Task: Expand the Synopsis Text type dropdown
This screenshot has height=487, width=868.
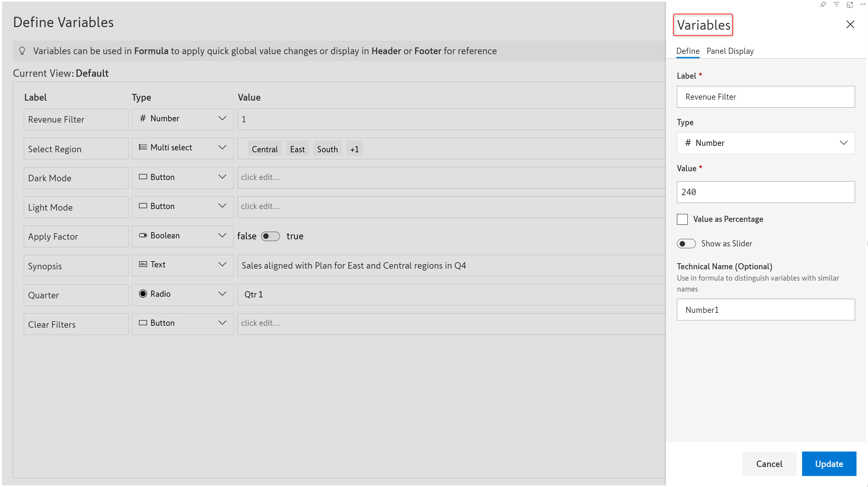Action: (x=222, y=264)
